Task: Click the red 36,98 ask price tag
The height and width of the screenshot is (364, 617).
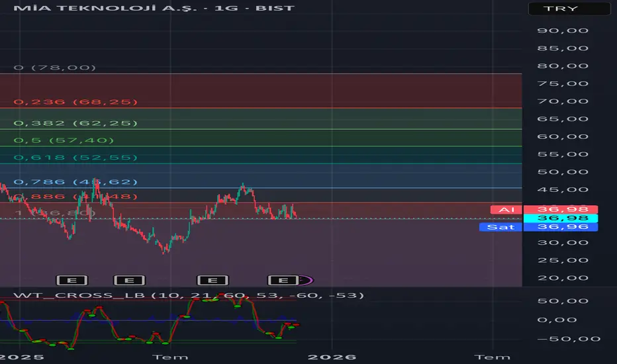Action: pyautogui.click(x=561, y=209)
